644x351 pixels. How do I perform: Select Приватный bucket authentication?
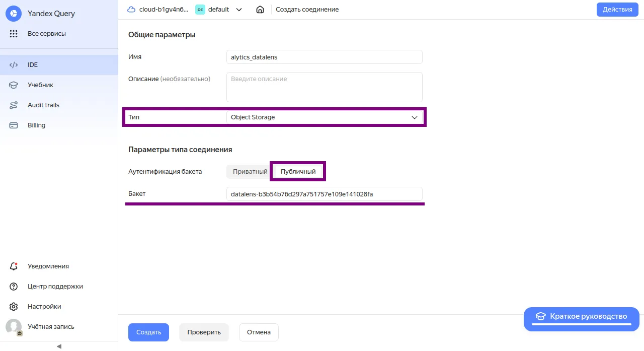[250, 172]
